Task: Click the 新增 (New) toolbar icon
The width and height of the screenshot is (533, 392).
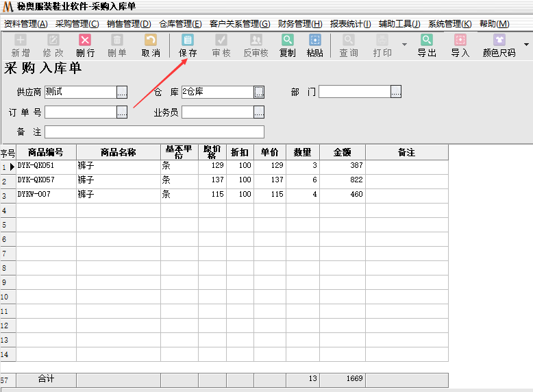Action: click(21, 45)
